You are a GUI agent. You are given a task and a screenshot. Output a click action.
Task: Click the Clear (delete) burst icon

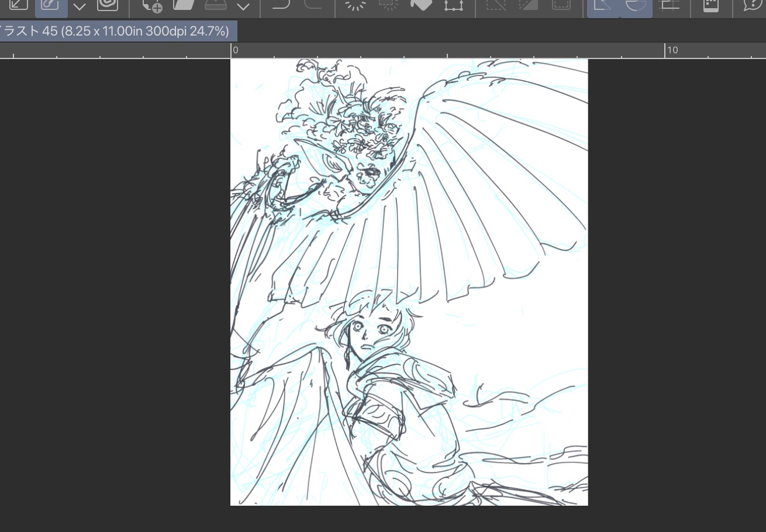[355, 5]
